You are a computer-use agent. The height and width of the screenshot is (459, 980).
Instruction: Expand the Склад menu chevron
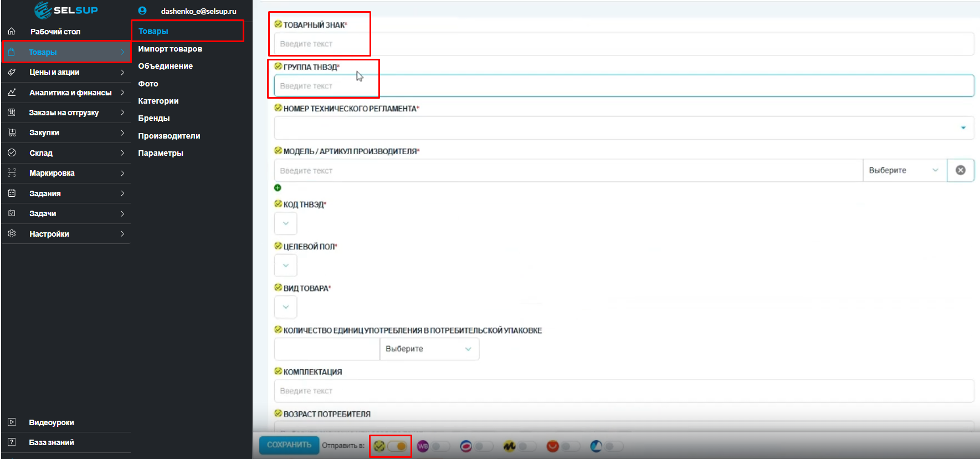(122, 152)
